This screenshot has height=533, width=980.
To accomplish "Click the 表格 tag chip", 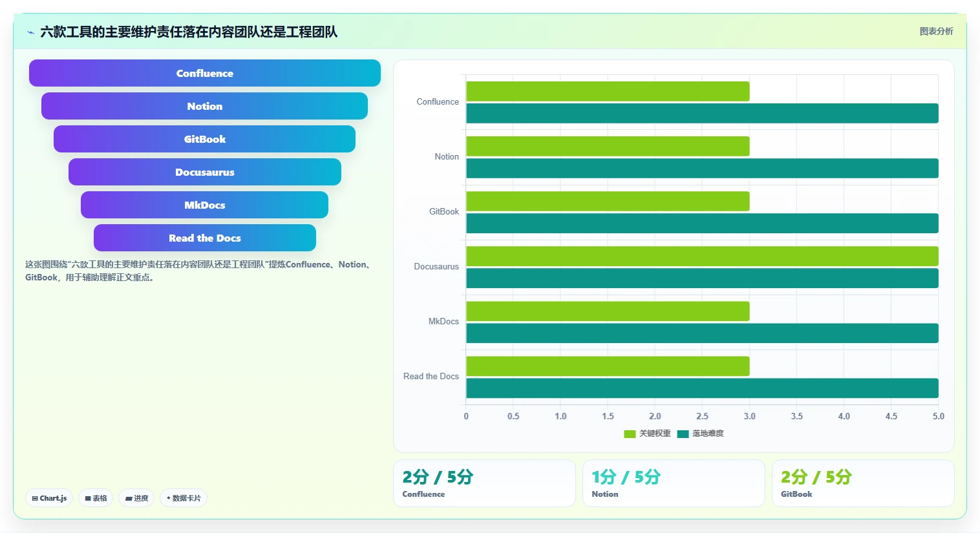I will tap(96, 498).
